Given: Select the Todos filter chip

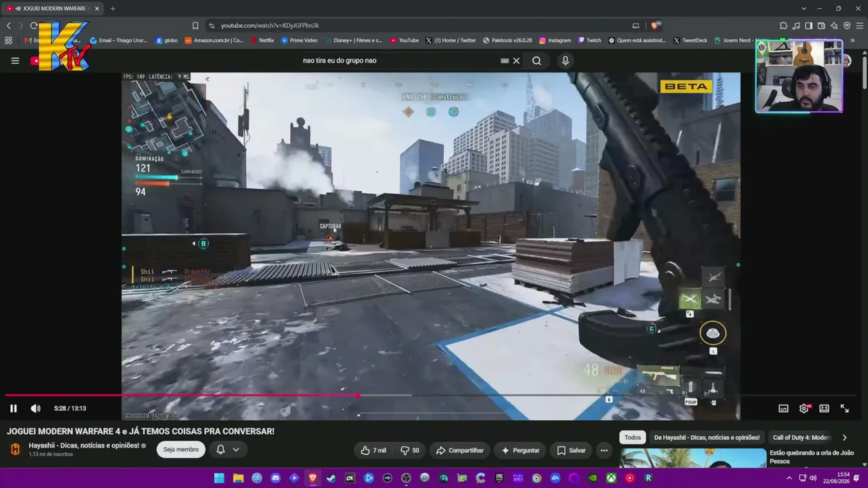Looking at the screenshot, I should 632,437.
